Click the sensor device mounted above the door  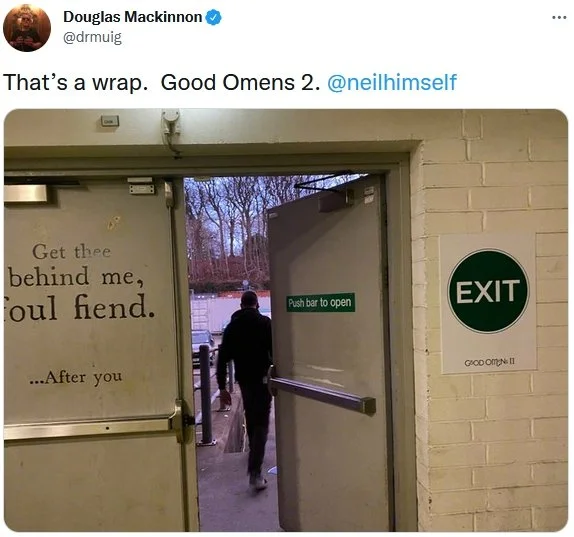pos(171,124)
